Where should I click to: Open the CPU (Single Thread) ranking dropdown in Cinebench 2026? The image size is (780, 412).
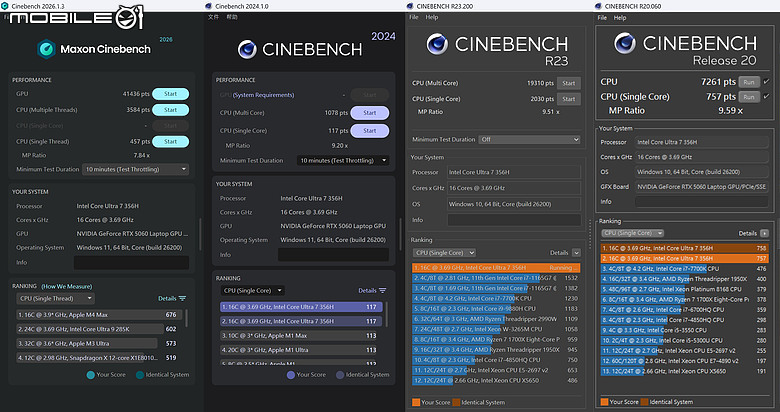[55, 299]
